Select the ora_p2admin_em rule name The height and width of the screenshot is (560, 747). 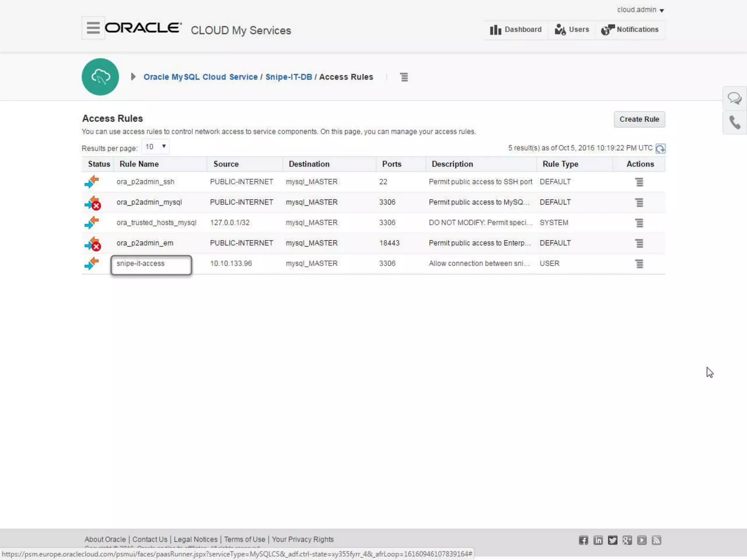point(145,243)
